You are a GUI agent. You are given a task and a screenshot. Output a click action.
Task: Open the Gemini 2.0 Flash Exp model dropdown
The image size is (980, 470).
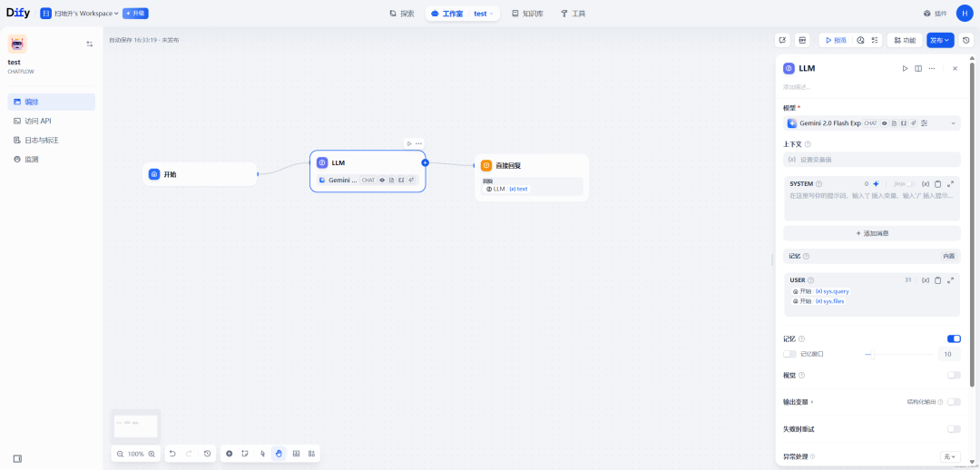(x=871, y=123)
